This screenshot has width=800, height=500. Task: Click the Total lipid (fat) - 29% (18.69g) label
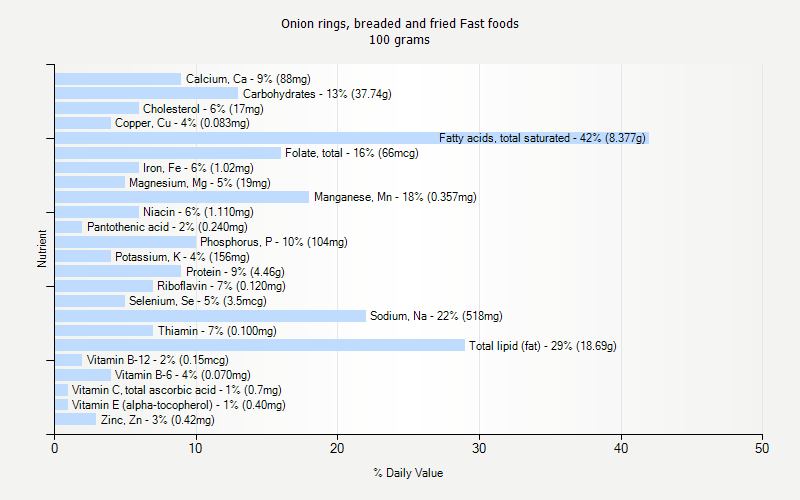click(542, 346)
